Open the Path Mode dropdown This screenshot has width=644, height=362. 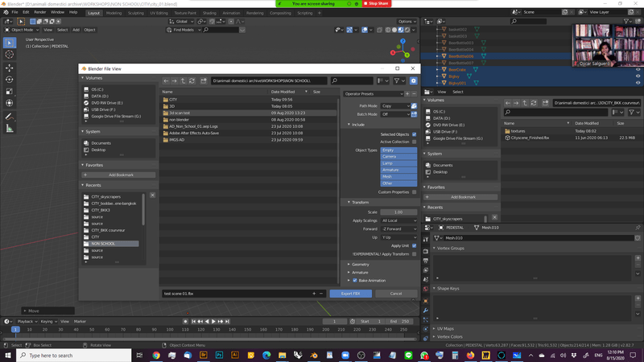pos(394,106)
